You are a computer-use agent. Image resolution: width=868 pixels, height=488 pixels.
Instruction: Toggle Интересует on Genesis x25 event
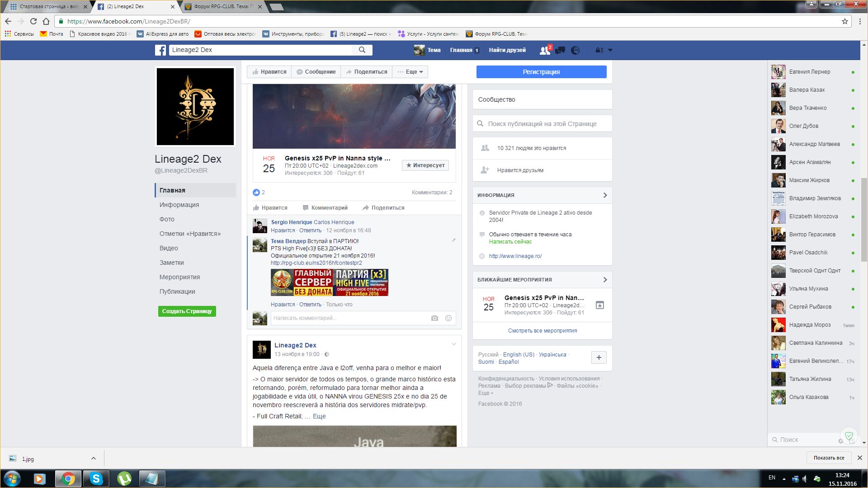pos(425,165)
